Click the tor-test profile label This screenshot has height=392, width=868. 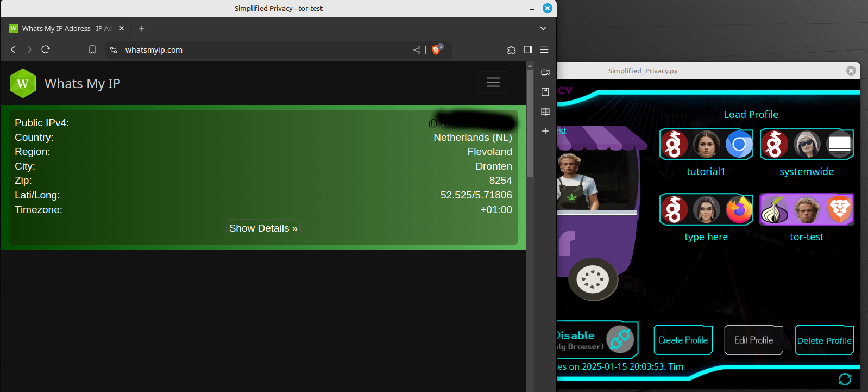tap(807, 237)
